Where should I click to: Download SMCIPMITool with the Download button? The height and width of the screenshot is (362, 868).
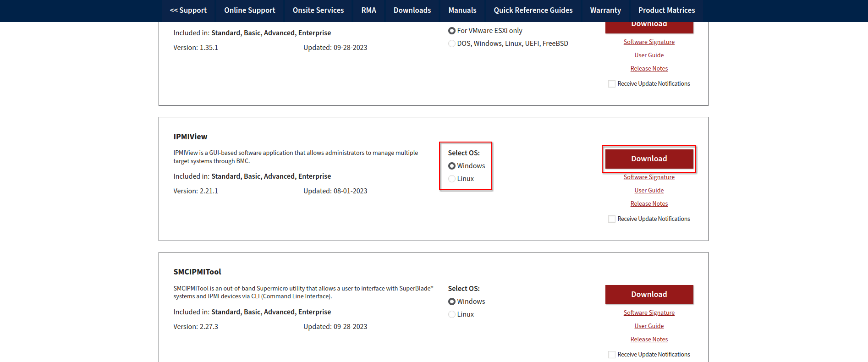tap(649, 295)
